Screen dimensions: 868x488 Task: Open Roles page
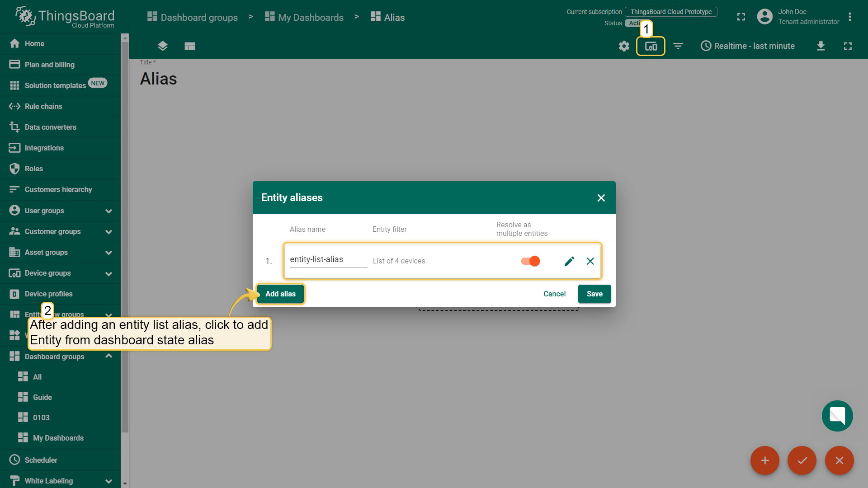pos(61,169)
